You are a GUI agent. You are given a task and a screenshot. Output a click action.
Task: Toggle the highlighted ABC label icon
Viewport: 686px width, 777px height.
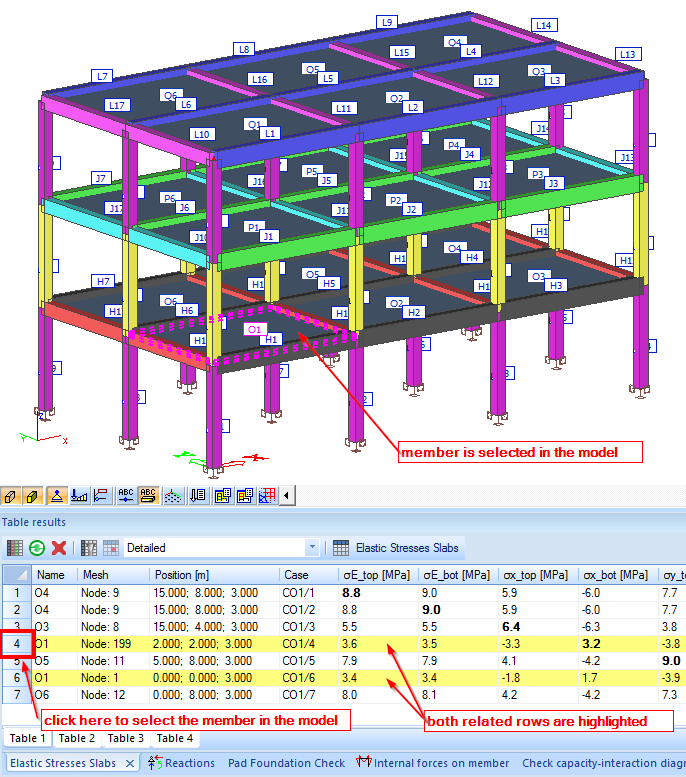(x=148, y=495)
